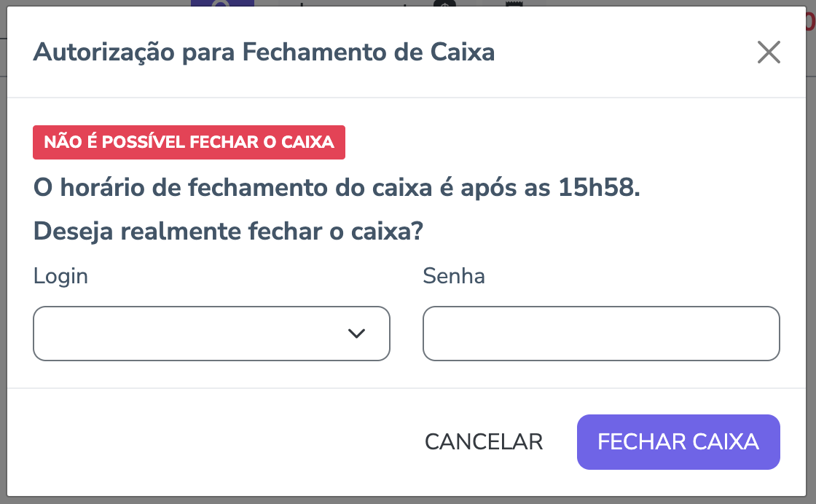Click the Login field label
The width and height of the screenshot is (816, 504).
(60, 276)
